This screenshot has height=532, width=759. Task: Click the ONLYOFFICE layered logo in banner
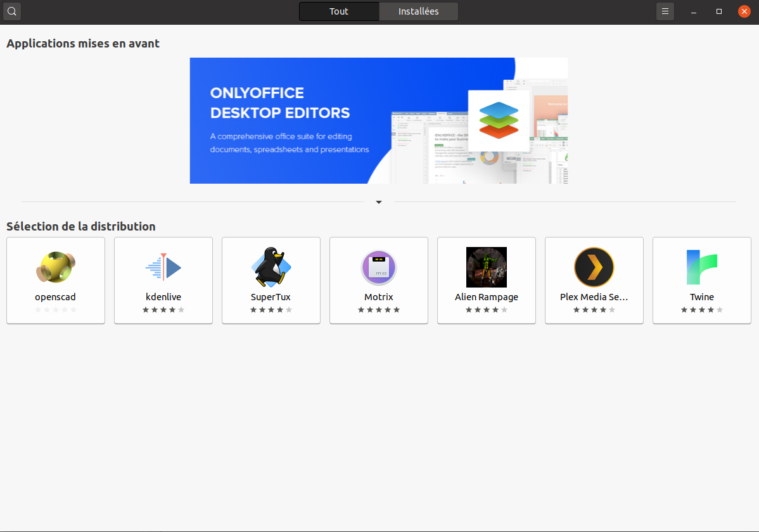point(499,120)
